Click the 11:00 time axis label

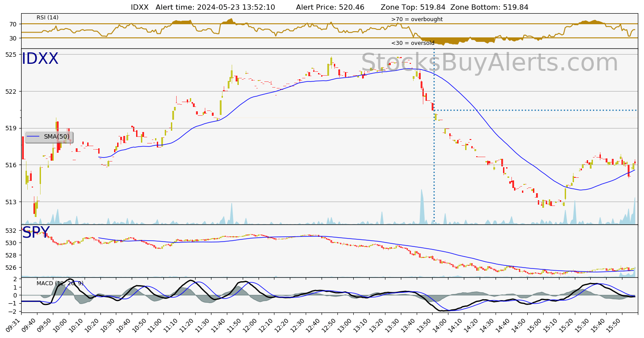pos(156,326)
